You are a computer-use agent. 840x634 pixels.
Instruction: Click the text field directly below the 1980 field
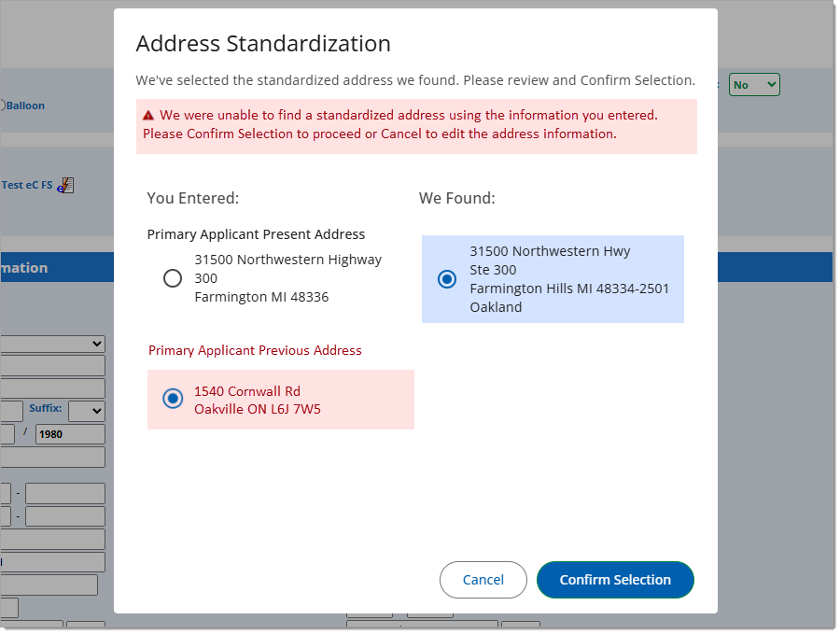[x=53, y=457]
